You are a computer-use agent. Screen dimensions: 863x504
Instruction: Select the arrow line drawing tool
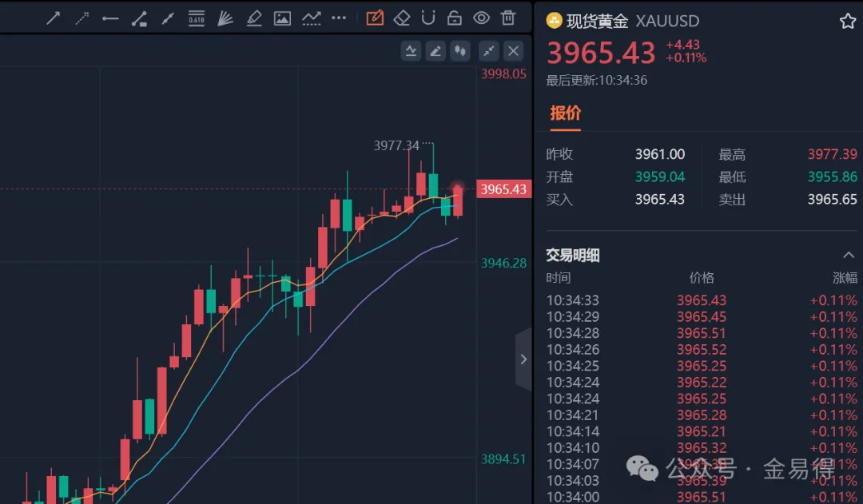click(54, 18)
